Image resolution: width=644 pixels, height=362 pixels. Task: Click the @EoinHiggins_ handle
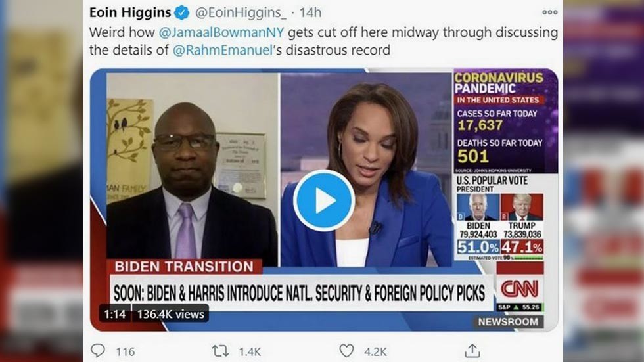[241, 12]
